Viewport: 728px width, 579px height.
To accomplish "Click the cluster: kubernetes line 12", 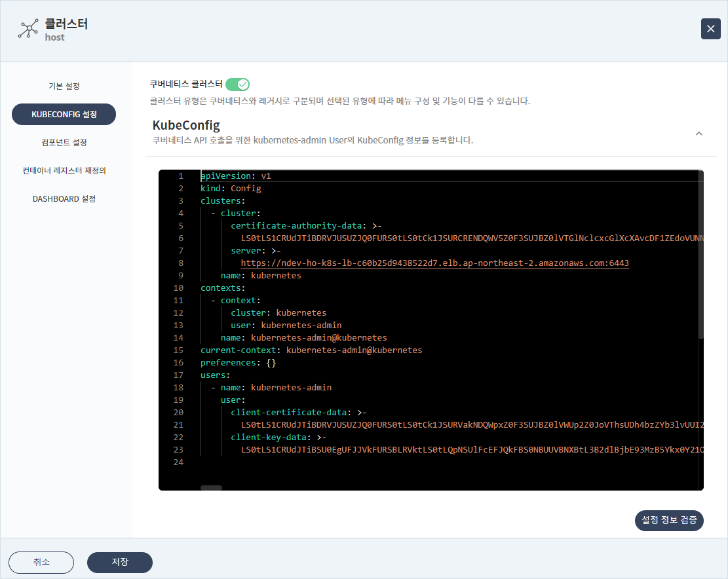I will tap(278, 313).
